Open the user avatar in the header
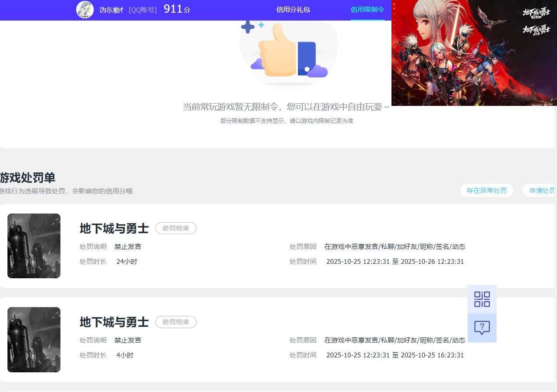This screenshot has height=392, width=557. (x=85, y=10)
